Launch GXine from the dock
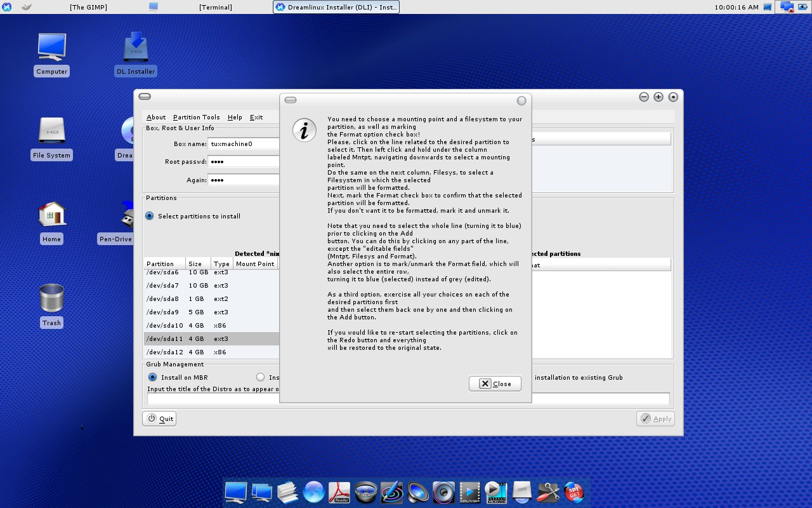This screenshot has width=812, height=508. pos(496,492)
